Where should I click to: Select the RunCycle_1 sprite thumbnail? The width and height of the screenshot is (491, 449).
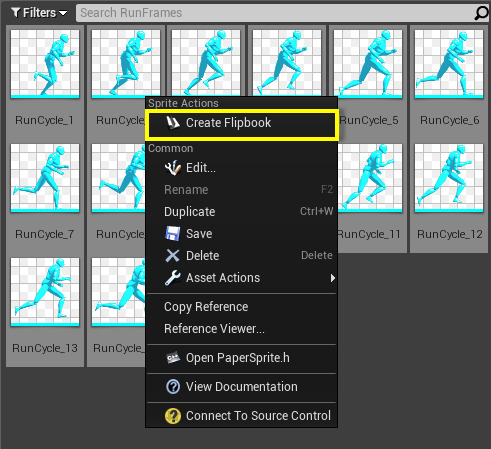coord(45,64)
